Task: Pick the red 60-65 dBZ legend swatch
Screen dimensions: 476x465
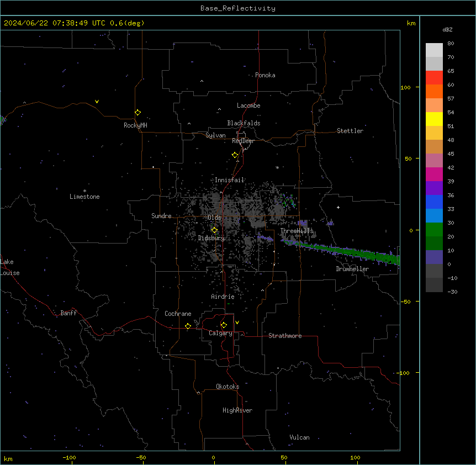Action: point(434,78)
